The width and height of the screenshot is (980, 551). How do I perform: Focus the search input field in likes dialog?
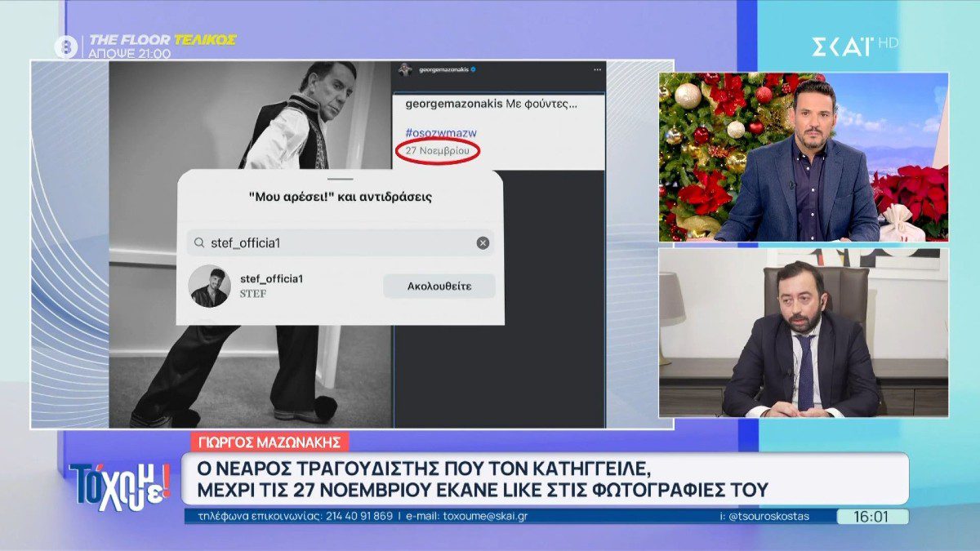pyautogui.click(x=327, y=242)
